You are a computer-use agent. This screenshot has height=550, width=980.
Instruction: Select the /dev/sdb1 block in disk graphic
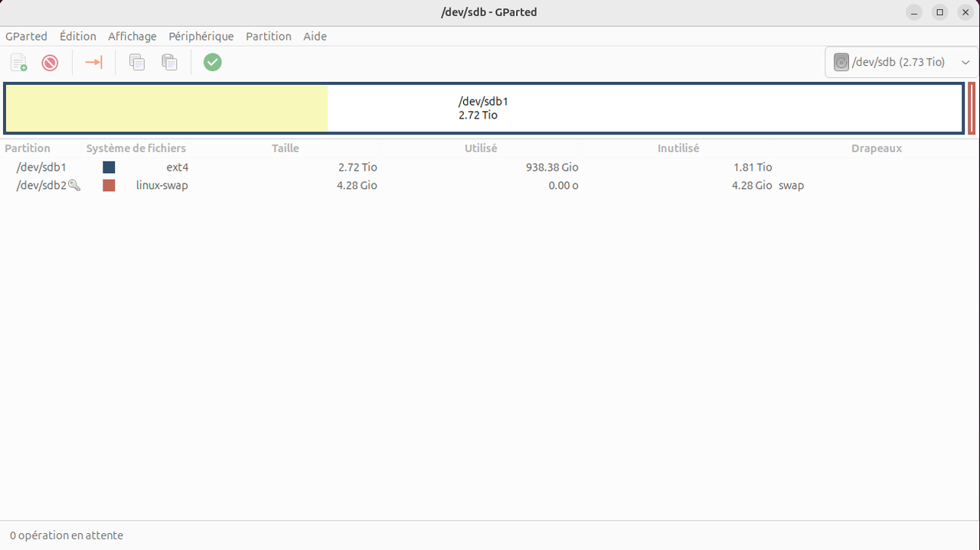coord(484,108)
